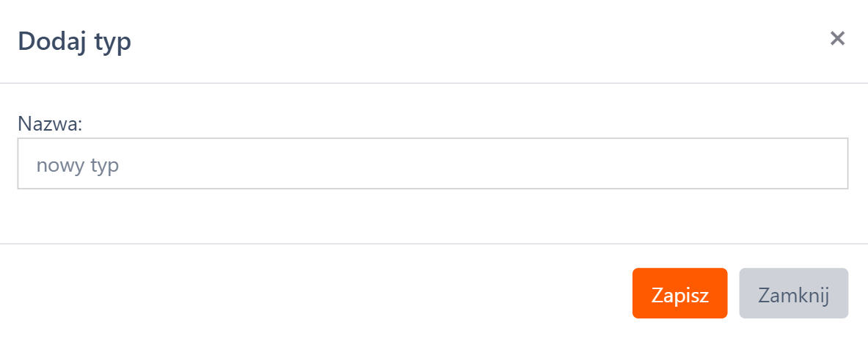Activate the 'nowy typ' input box
This screenshot has height=339, width=868.
click(432, 164)
